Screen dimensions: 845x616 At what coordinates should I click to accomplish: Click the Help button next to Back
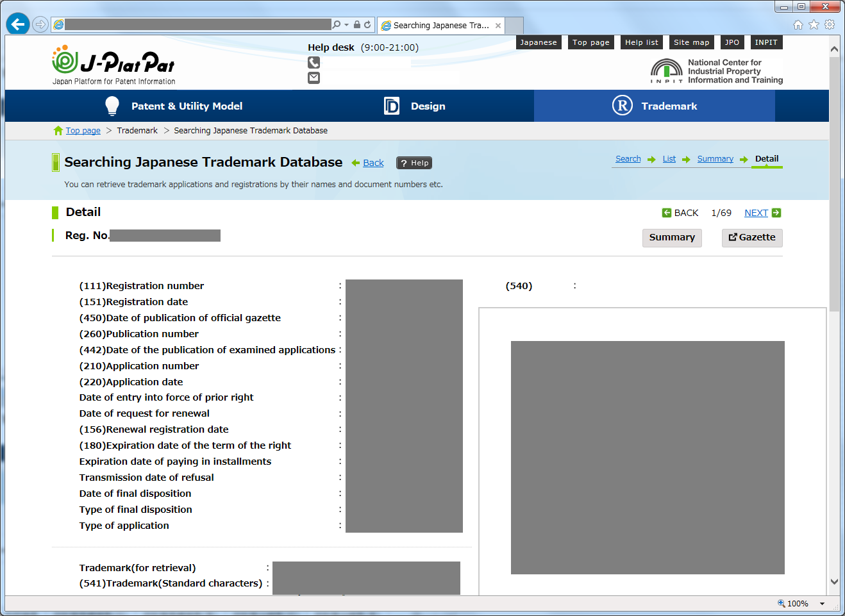[x=414, y=163]
